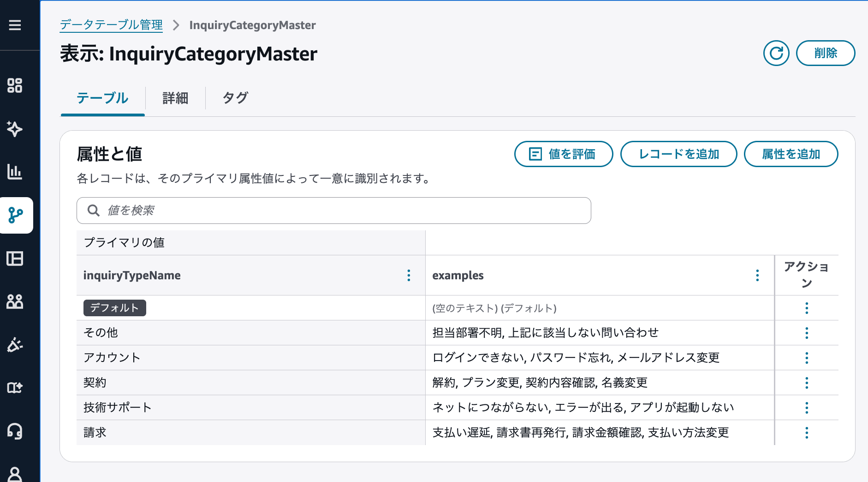Open the book with sparkle sidebar icon

click(15, 388)
